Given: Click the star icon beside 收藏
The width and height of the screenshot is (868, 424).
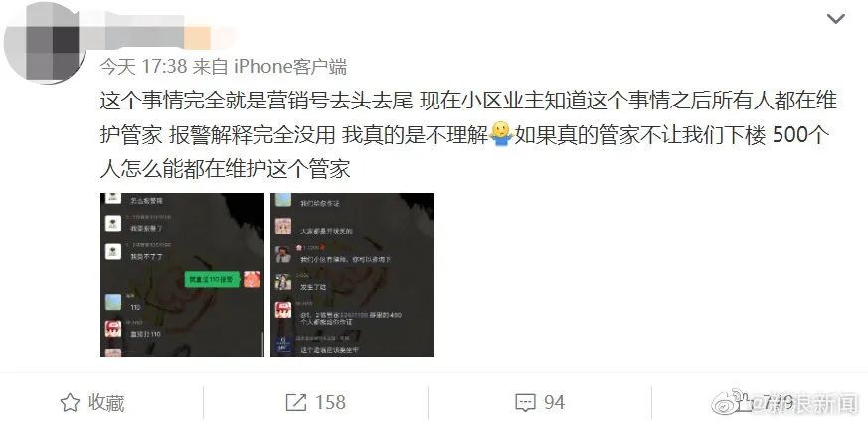Looking at the screenshot, I should (x=70, y=403).
